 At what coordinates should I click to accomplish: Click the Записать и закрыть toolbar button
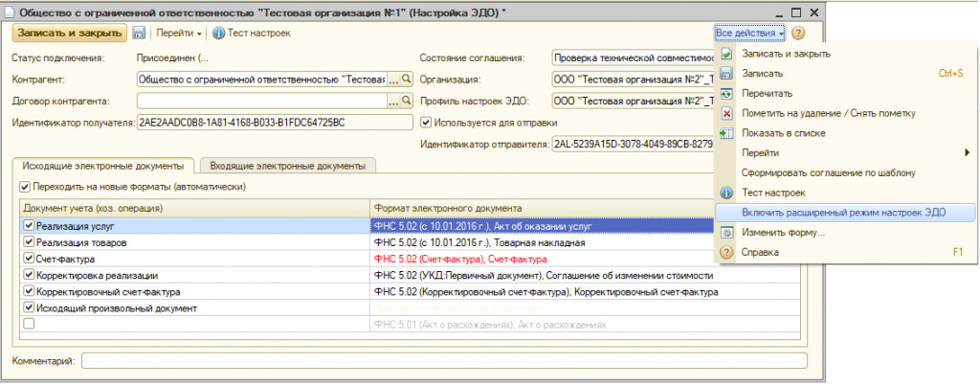pyautogui.click(x=69, y=34)
